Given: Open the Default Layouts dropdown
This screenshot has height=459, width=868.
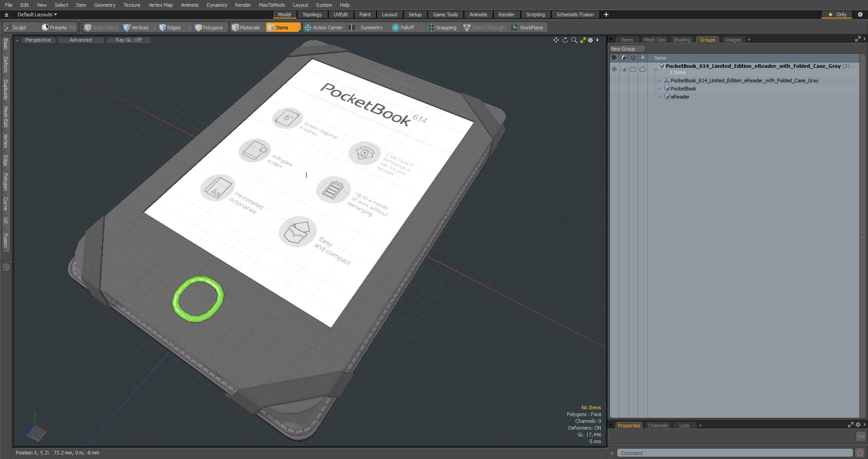Looking at the screenshot, I should 37,14.
